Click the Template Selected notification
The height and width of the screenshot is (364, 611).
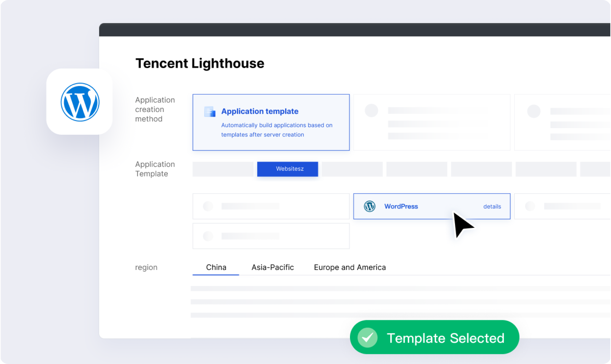coord(434,337)
